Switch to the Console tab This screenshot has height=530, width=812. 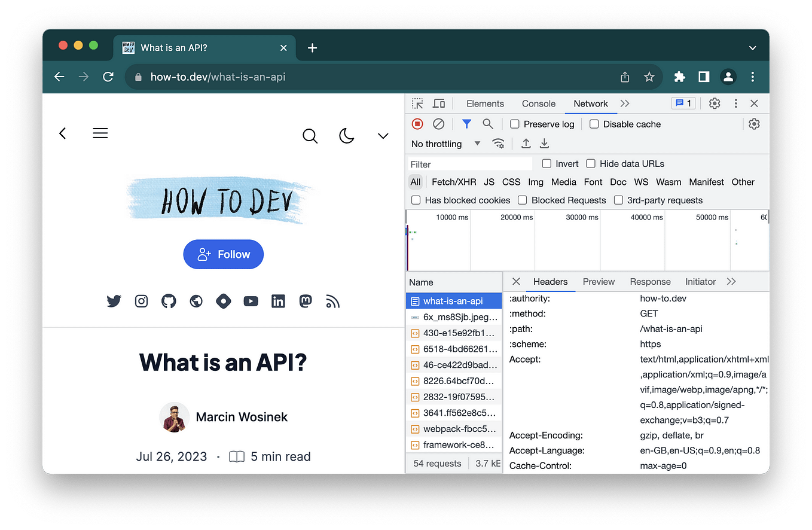click(x=538, y=103)
